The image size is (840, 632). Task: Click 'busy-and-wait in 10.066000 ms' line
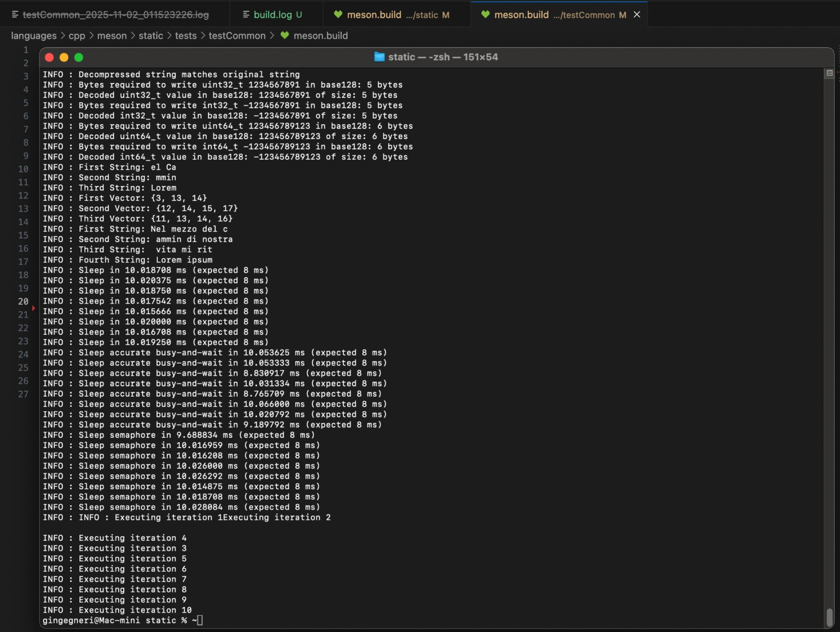[x=215, y=404]
